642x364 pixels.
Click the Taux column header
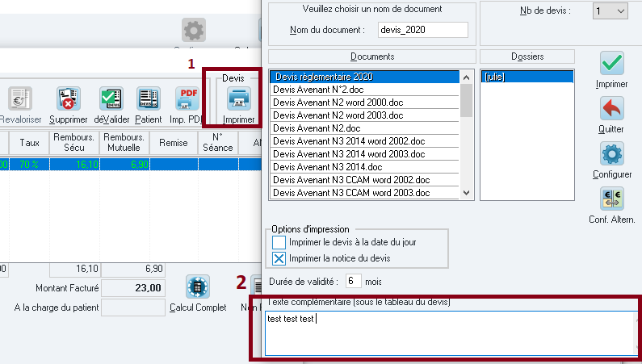(x=29, y=143)
